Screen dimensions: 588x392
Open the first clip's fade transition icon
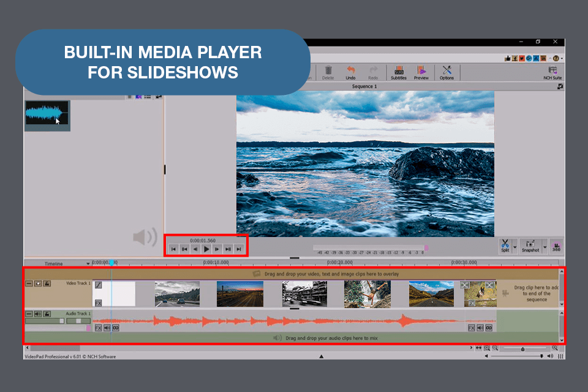pyautogui.click(x=98, y=285)
